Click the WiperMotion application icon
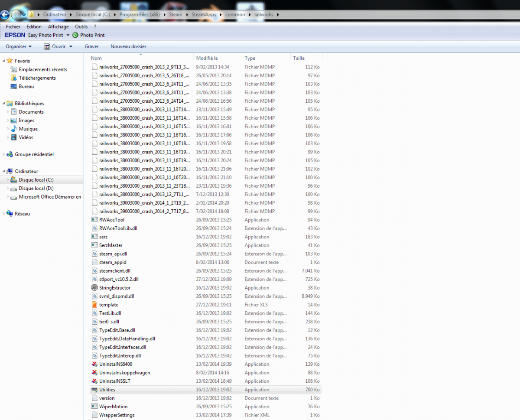The width and height of the screenshot is (520, 420). (94, 407)
